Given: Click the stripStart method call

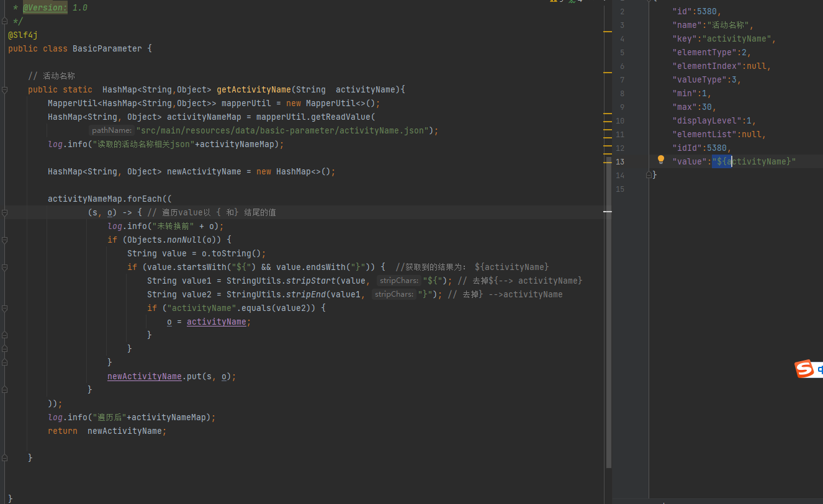Looking at the screenshot, I should pos(311,281).
